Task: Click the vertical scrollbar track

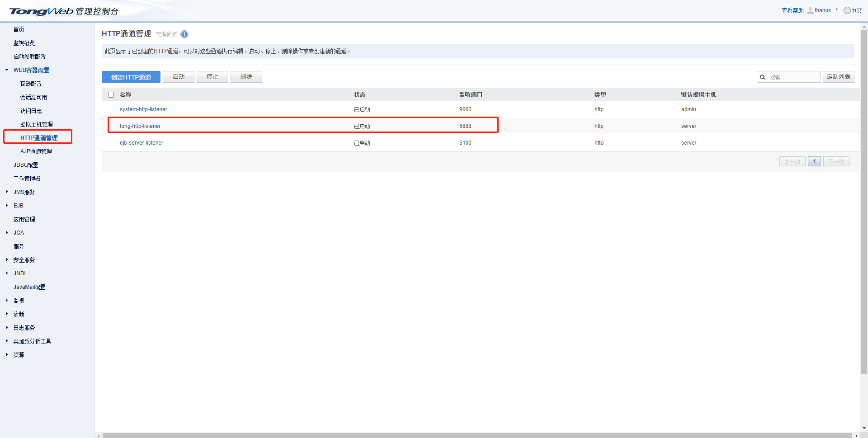Action: 864,398
